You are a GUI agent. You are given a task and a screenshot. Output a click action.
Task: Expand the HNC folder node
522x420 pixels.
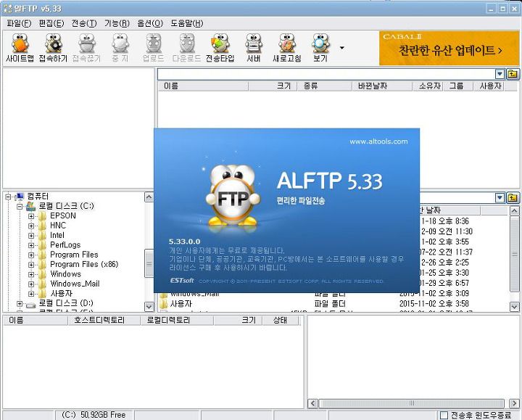point(31,226)
